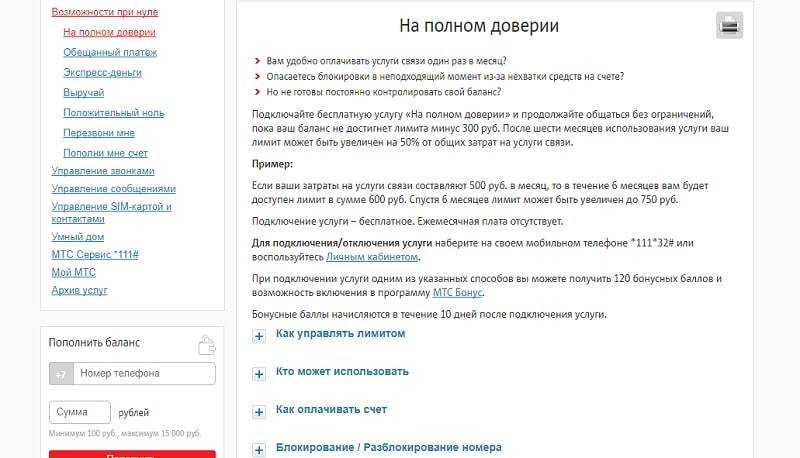Click bullet Опасаетесь блокировки в неподходящий момент
Viewport: 800px width, 458px height.
coord(445,77)
